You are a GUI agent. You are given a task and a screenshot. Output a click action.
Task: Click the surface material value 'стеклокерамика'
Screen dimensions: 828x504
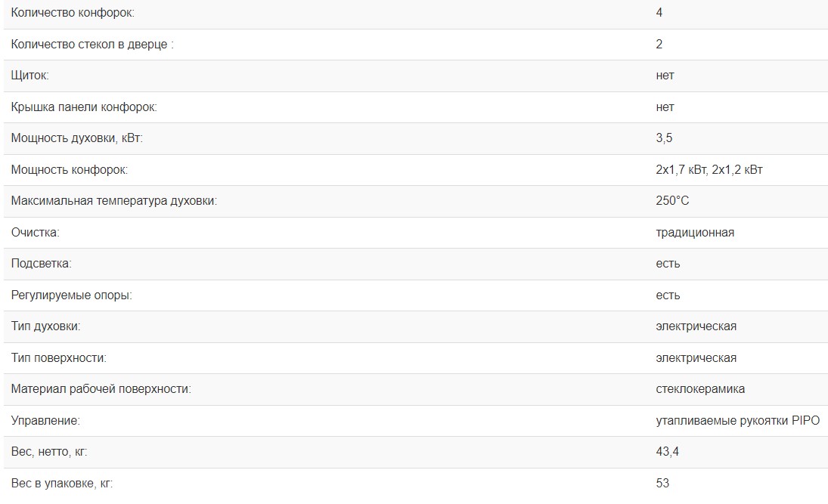(x=700, y=389)
